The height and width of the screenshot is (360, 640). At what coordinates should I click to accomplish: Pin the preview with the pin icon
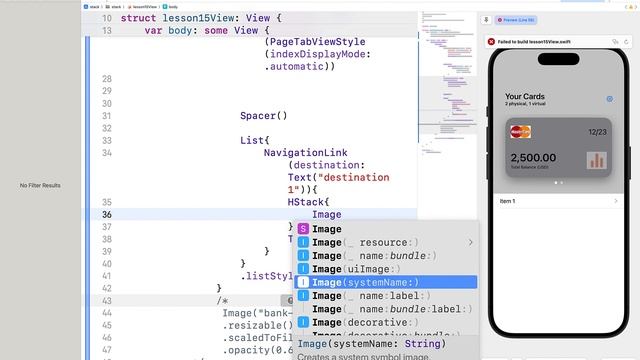coord(486,20)
